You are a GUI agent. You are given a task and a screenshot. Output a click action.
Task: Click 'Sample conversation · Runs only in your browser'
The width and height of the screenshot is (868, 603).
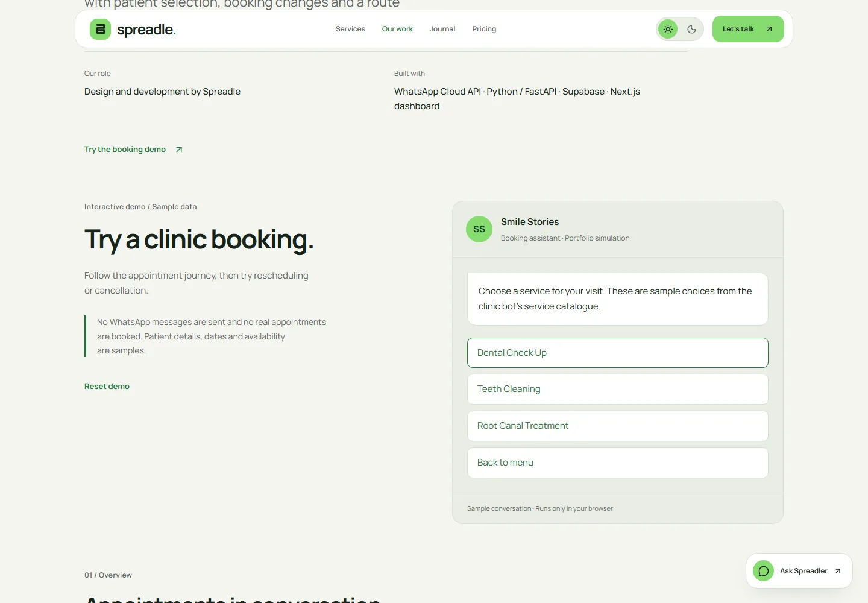[539, 509]
